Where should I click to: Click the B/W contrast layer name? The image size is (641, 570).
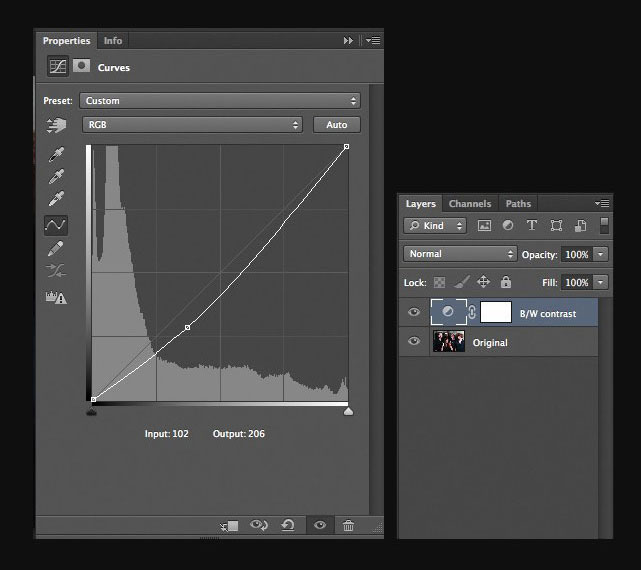(x=548, y=314)
